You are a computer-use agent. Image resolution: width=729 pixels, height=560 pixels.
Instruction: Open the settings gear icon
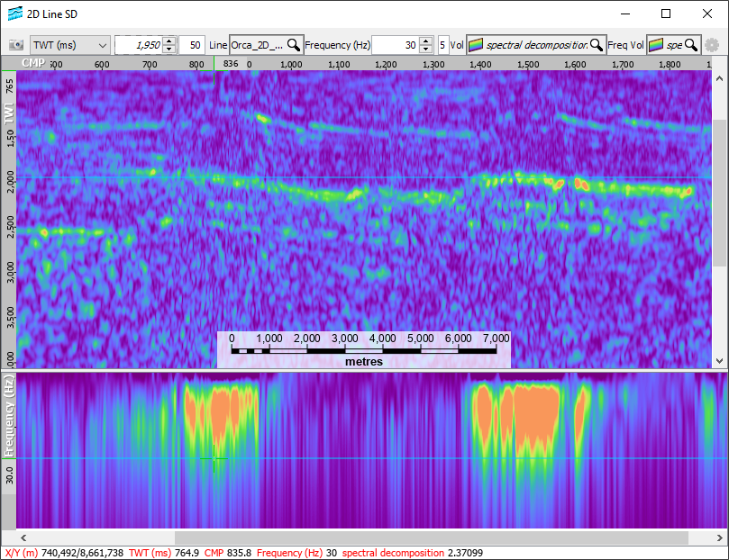(712, 45)
